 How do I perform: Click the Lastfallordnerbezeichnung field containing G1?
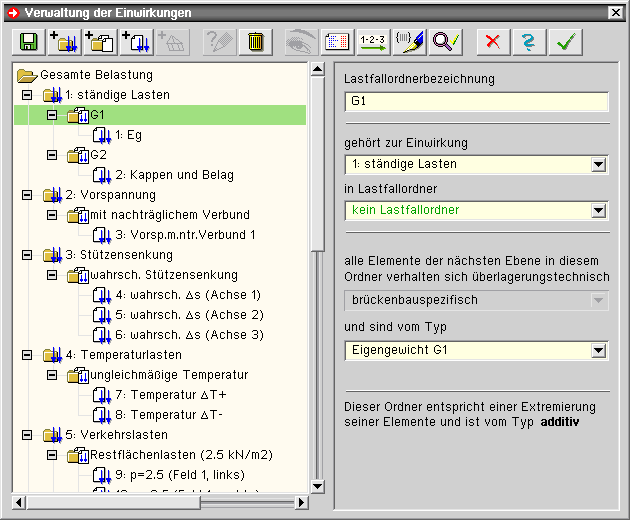475,101
